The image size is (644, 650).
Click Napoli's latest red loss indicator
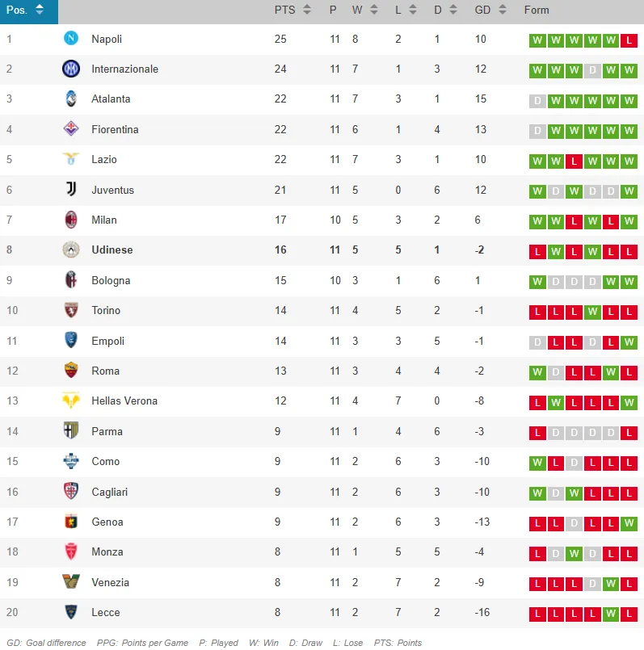click(x=629, y=39)
